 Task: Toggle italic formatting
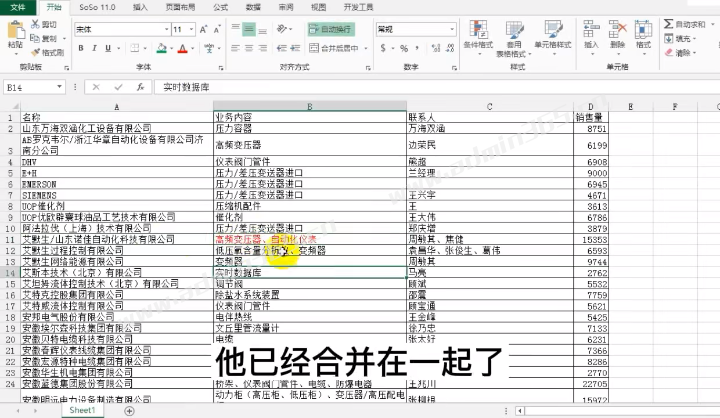coord(94,48)
